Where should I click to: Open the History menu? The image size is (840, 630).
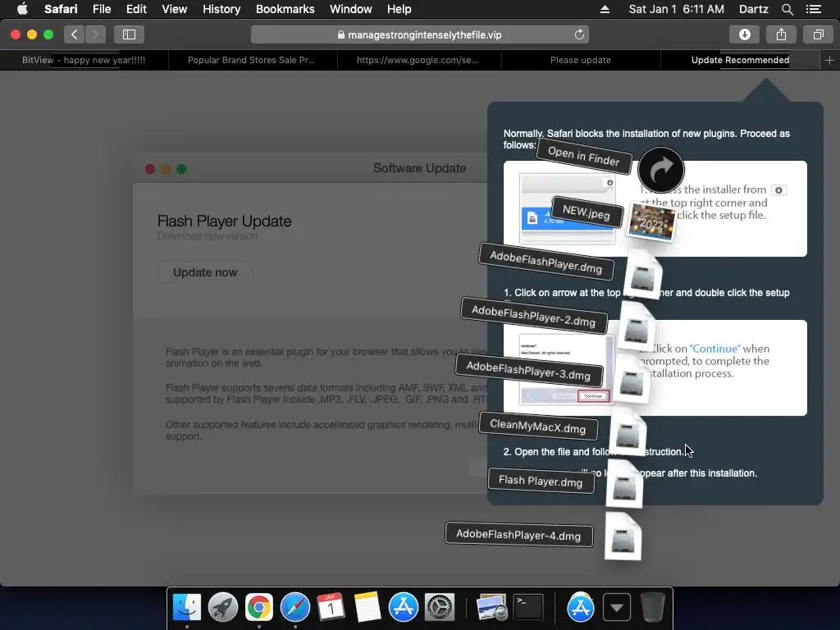click(221, 9)
